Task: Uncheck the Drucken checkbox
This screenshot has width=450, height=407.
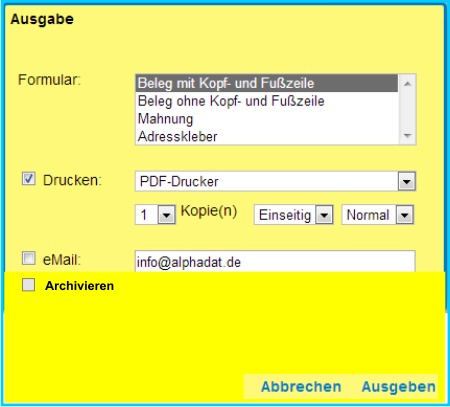Action: click(x=29, y=179)
